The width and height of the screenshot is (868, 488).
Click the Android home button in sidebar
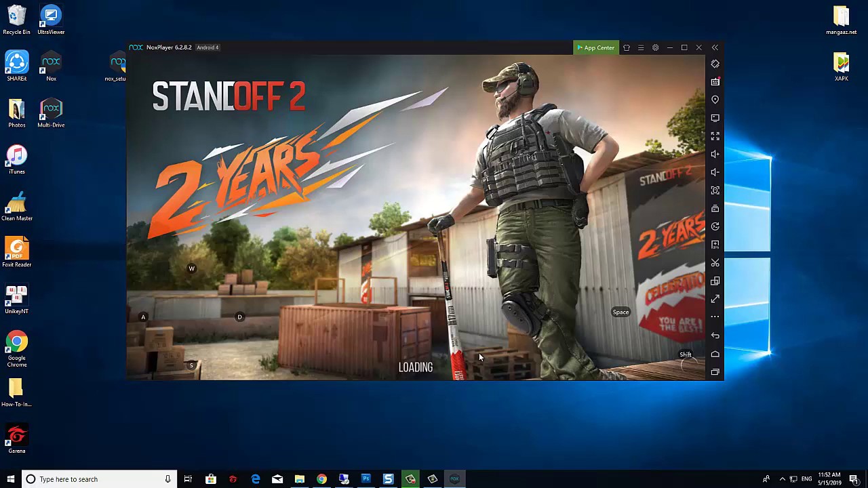tap(715, 354)
